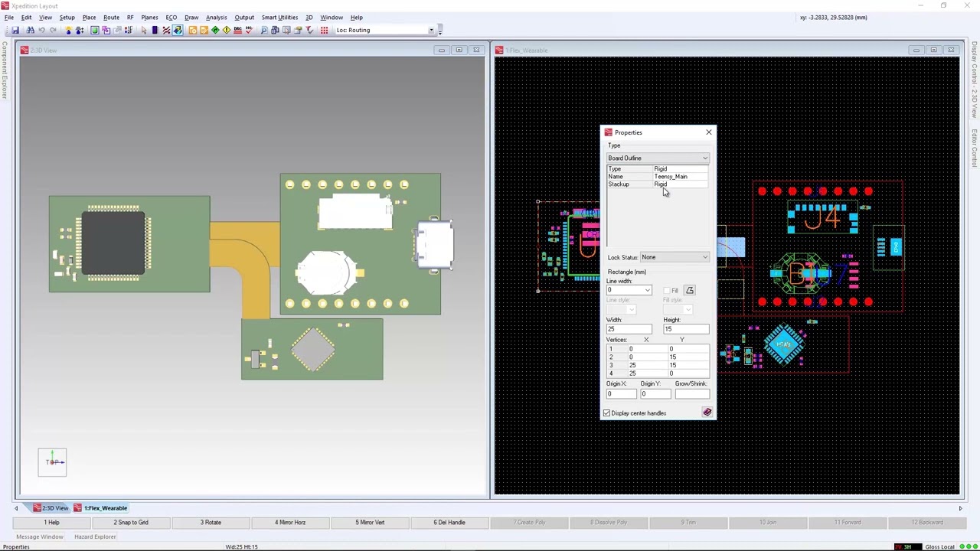This screenshot has height=551, width=980.
Task: Open the Message Window panel tab
Action: point(40,536)
